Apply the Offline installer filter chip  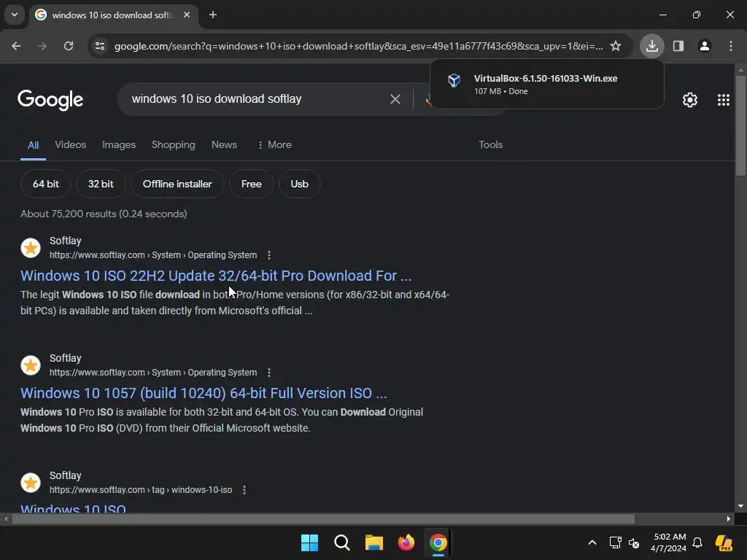[177, 184]
